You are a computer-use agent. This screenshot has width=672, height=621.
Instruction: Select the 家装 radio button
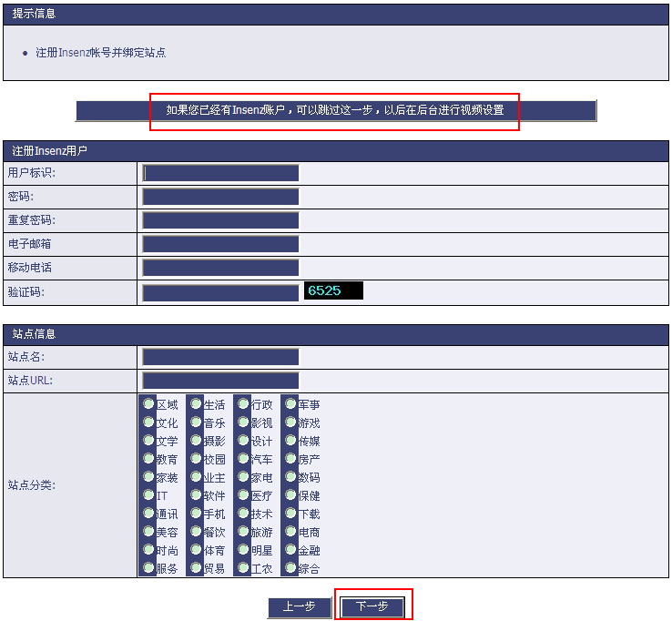148,476
